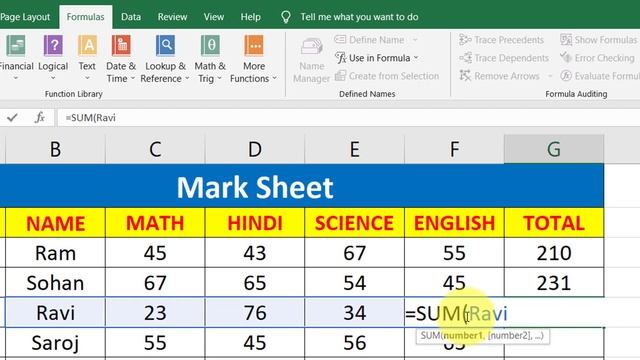Toggle Show Formulas

[x=598, y=40]
